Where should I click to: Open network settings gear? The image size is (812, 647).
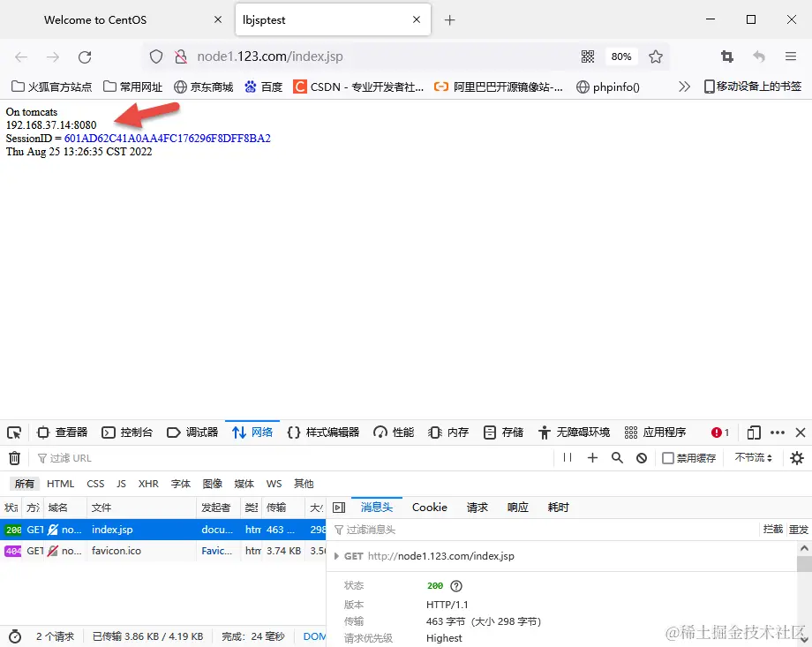click(796, 458)
